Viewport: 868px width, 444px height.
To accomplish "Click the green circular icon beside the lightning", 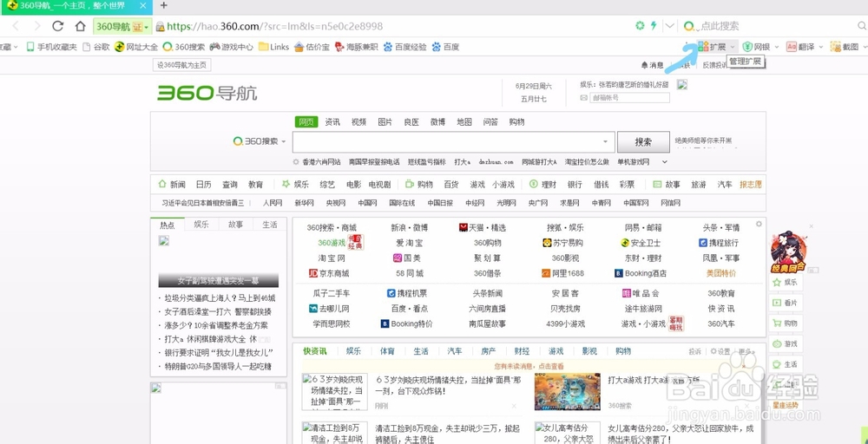I will pyautogui.click(x=641, y=25).
